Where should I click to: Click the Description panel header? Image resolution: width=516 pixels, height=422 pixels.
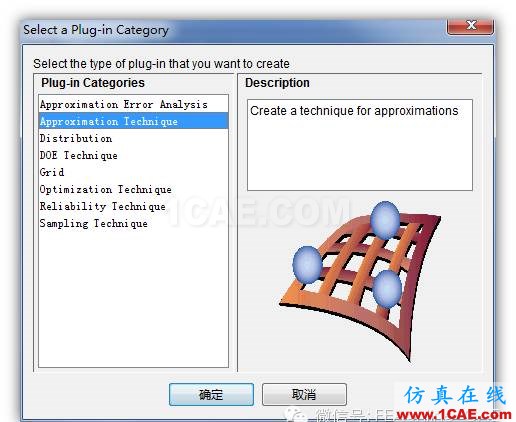click(277, 83)
